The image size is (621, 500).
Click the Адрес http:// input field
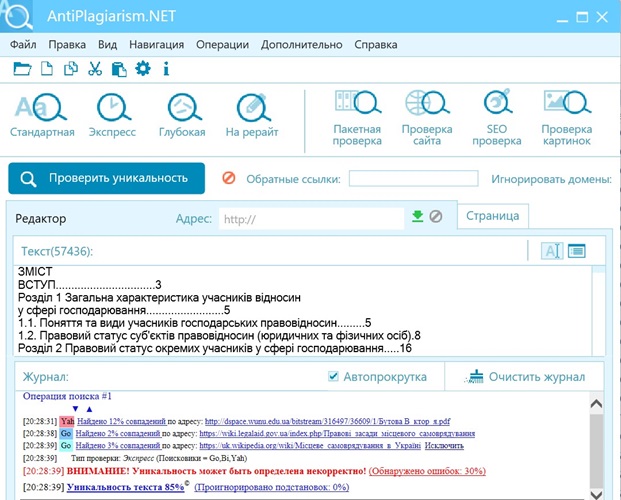coord(311,219)
